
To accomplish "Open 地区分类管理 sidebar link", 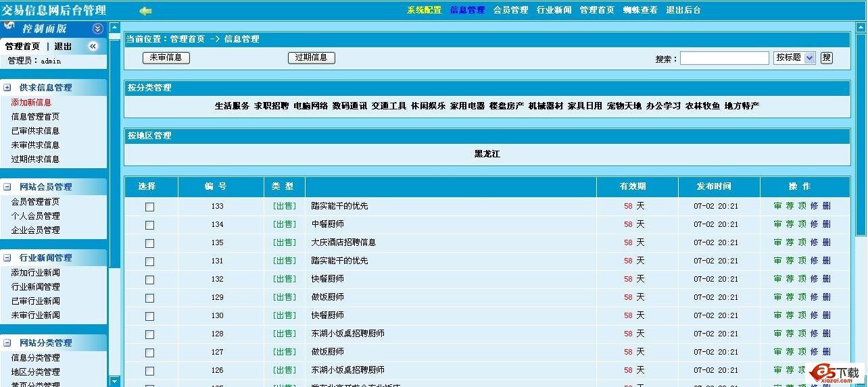I will pyautogui.click(x=35, y=372).
